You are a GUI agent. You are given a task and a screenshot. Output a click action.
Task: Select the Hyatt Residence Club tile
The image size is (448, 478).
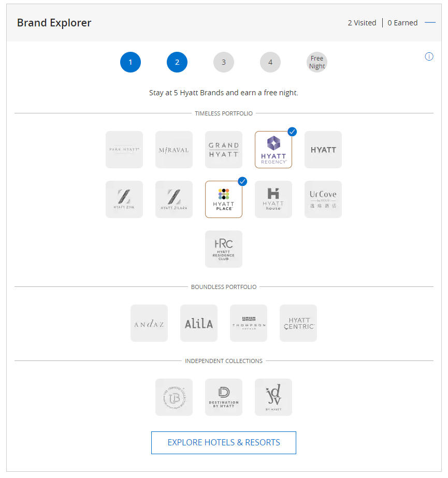[x=224, y=249]
